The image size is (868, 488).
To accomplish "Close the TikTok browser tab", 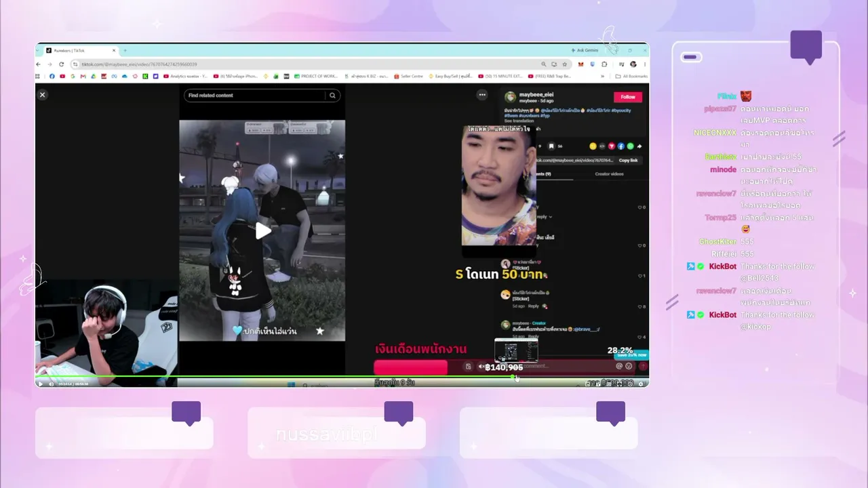I will pyautogui.click(x=115, y=51).
